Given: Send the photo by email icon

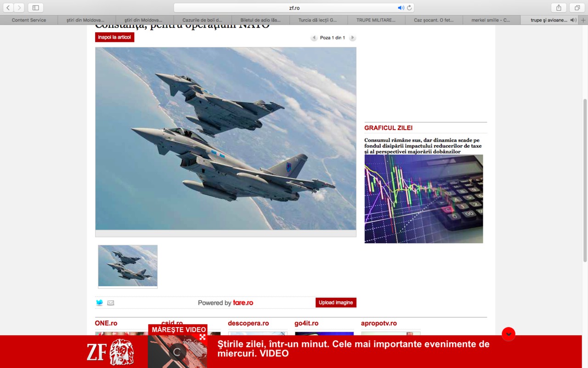Looking at the screenshot, I should click(111, 303).
